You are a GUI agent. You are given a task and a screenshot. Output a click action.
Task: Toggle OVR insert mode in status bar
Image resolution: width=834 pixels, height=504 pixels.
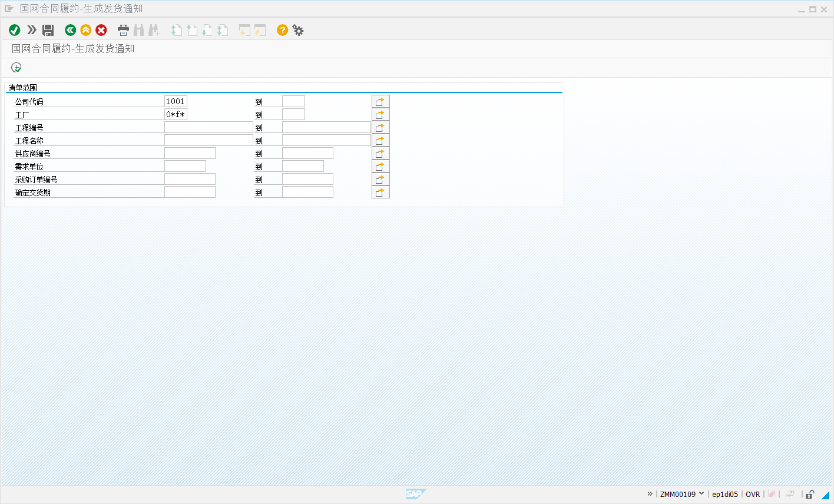point(753,495)
